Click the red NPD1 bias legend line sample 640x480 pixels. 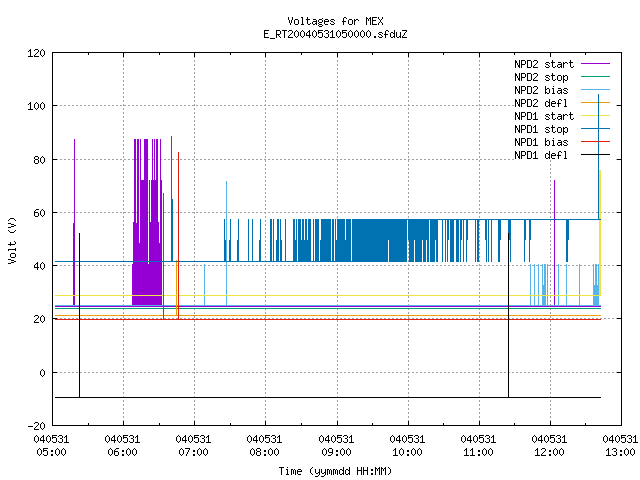tap(596, 142)
